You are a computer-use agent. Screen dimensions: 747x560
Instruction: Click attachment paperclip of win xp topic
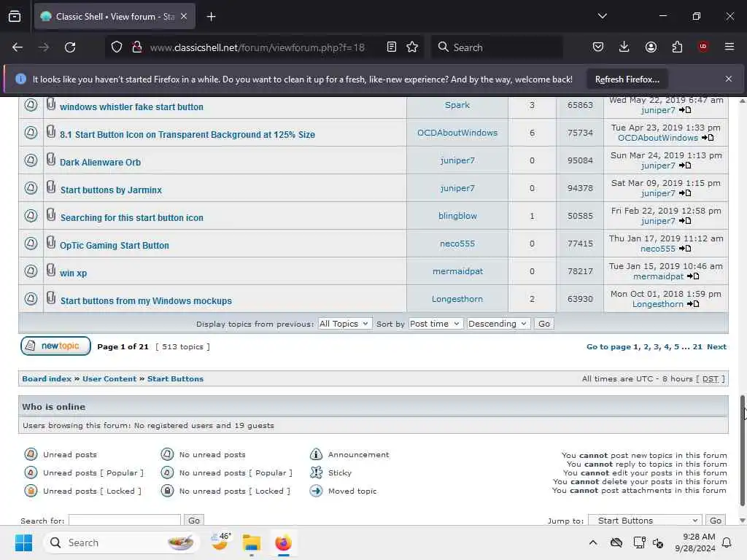(51, 271)
